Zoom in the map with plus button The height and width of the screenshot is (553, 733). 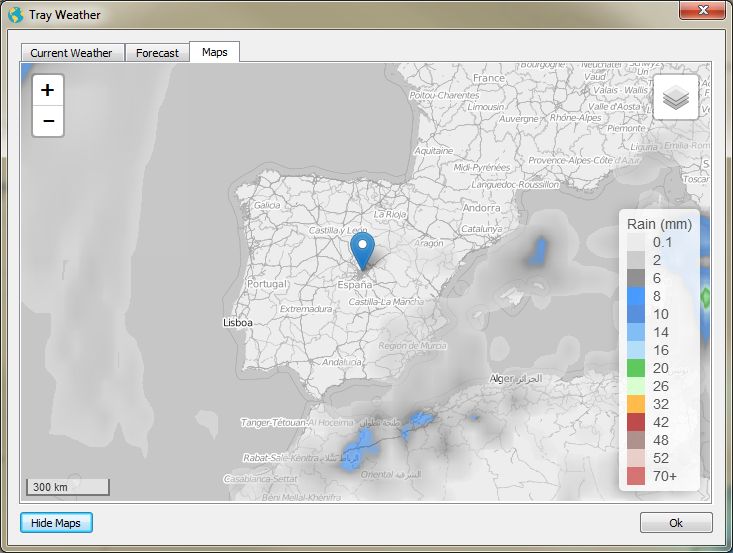pyautogui.click(x=48, y=90)
